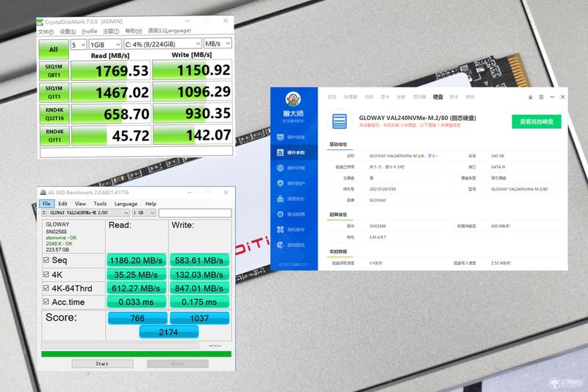Viewport: 588px width, 392px height.
Task: Click the 1150.92 write result
Action: click(x=193, y=71)
